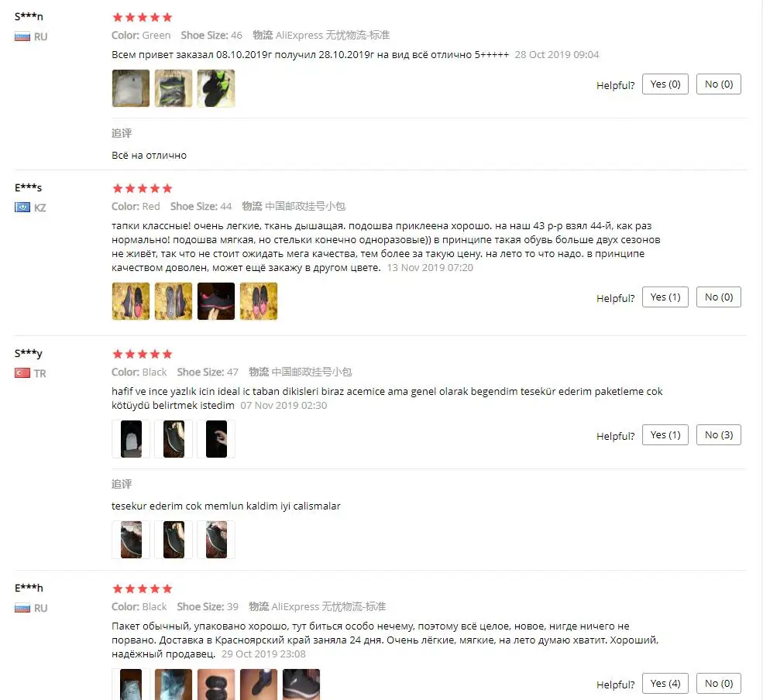Mark S***n's review helpful with Yes (0)

(x=665, y=84)
